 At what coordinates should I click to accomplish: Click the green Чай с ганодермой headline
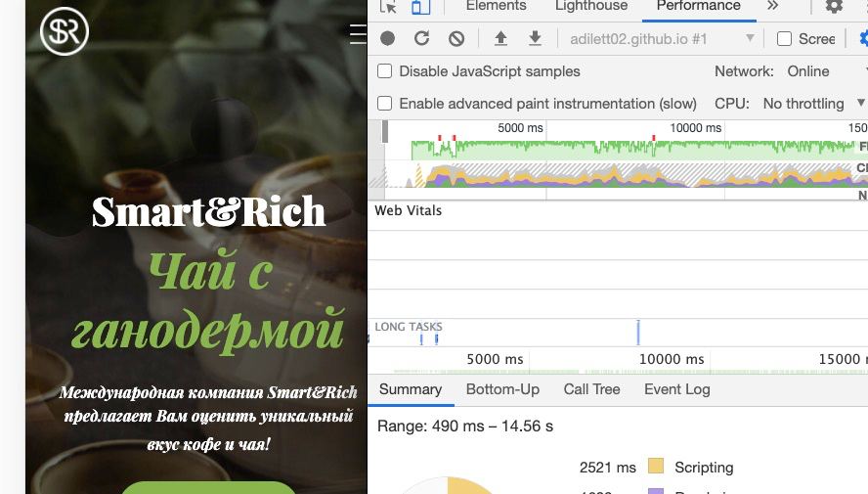(209, 300)
